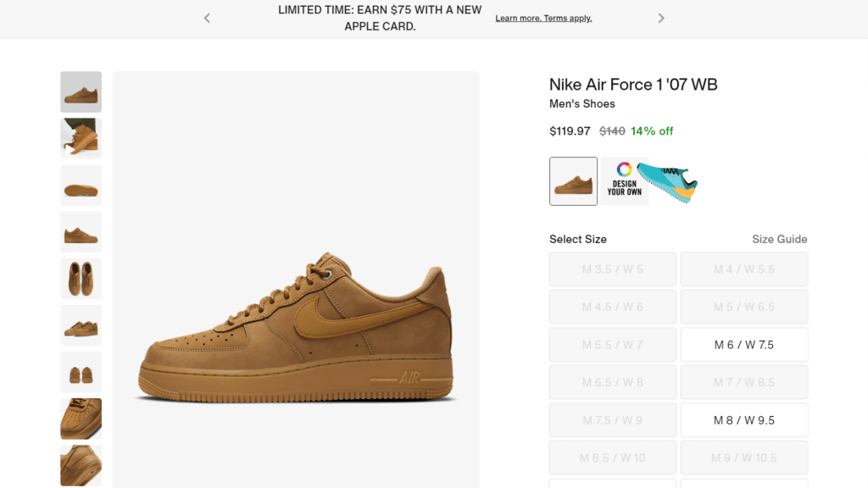Select unavailable size M 5.5 / W 7
This screenshot has width=868, height=488.
tap(613, 345)
